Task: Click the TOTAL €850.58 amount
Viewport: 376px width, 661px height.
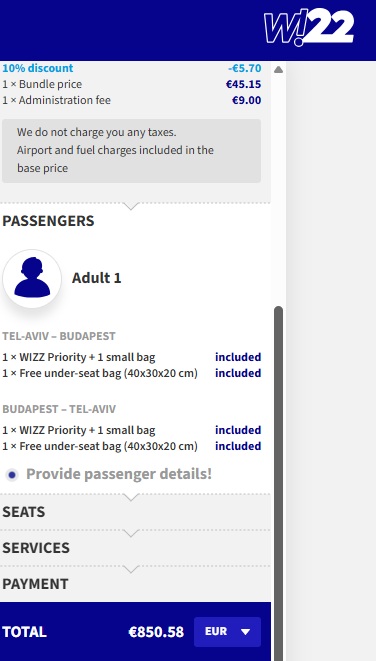Action: (x=156, y=632)
